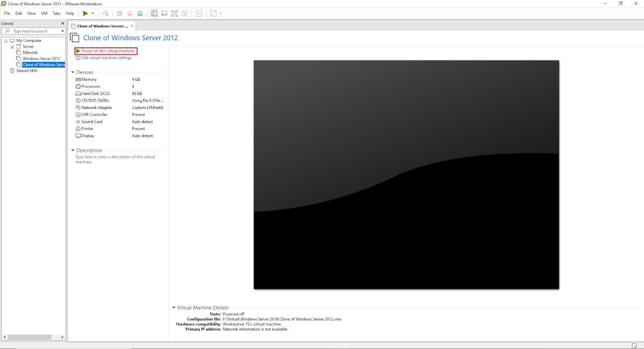The image size is (644, 349).
Task: Close the Library panel
Action: click(62, 23)
